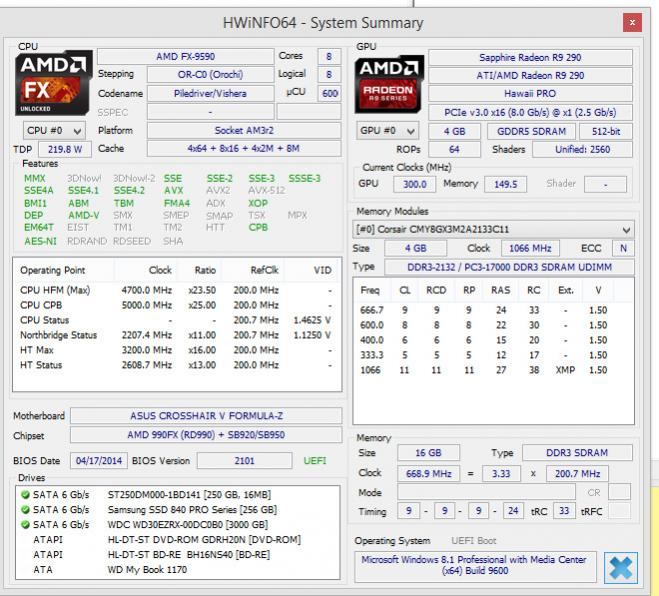
Task: Select the CPU HFM (Max) operating point row
Action: coord(177,290)
